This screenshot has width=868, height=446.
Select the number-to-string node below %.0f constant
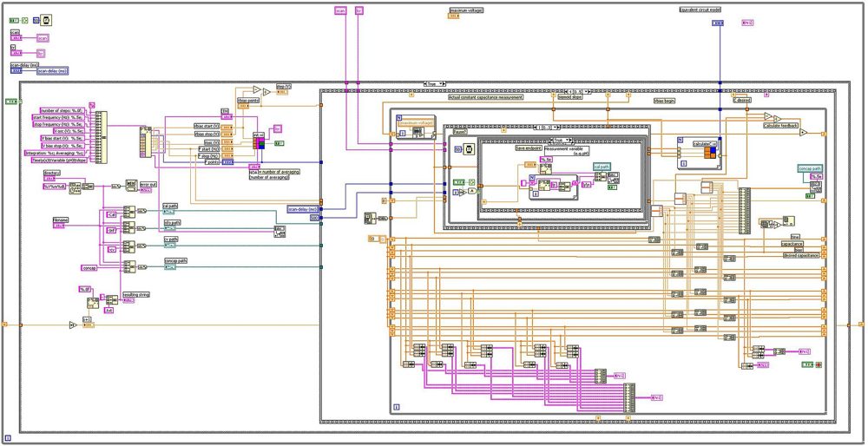(92, 303)
